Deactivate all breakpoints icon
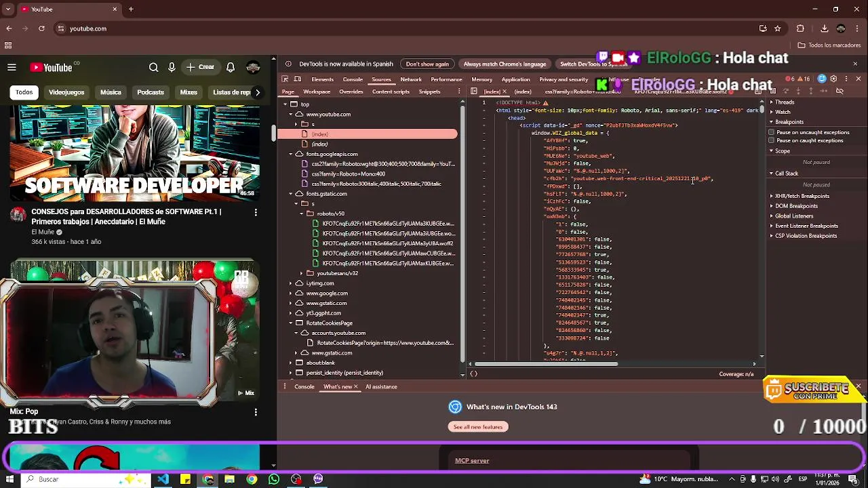Viewport: 868px width, 488px height. (840, 91)
